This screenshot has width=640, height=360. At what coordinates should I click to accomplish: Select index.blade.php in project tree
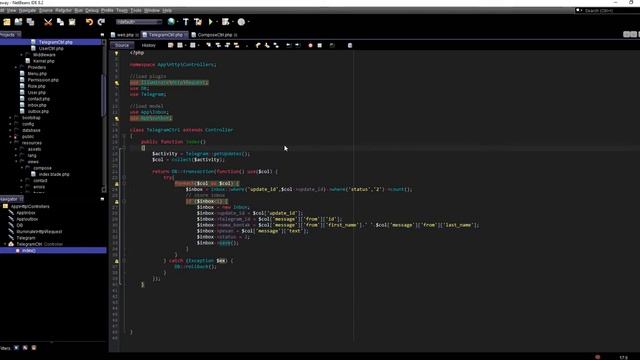(x=54, y=174)
